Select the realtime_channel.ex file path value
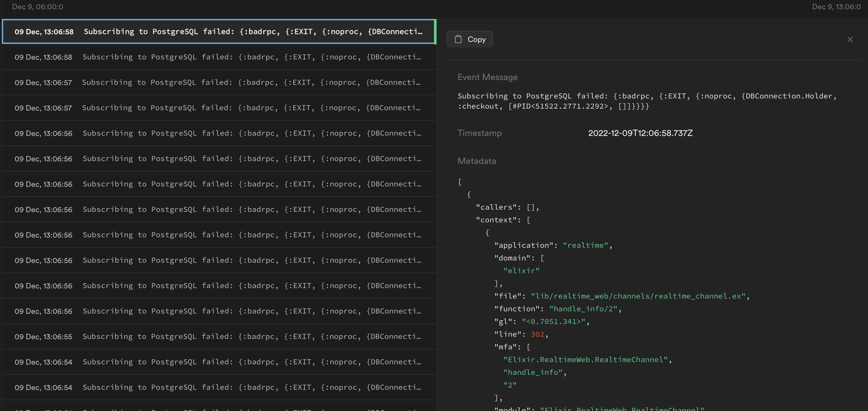This screenshot has height=411, width=868. [x=638, y=296]
